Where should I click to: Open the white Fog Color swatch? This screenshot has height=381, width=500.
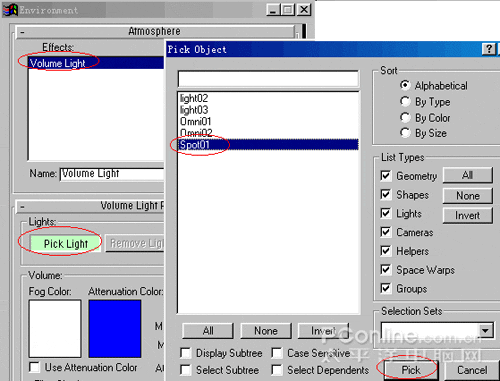[55, 329]
